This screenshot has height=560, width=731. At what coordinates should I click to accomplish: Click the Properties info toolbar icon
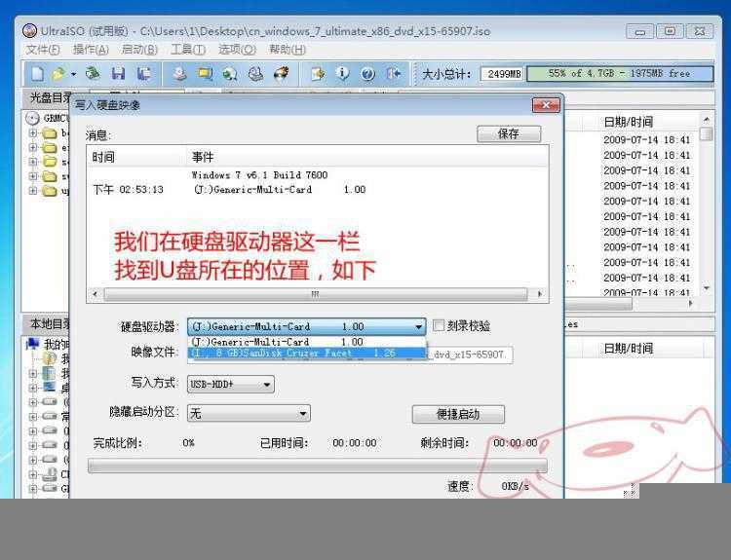(343, 74)
